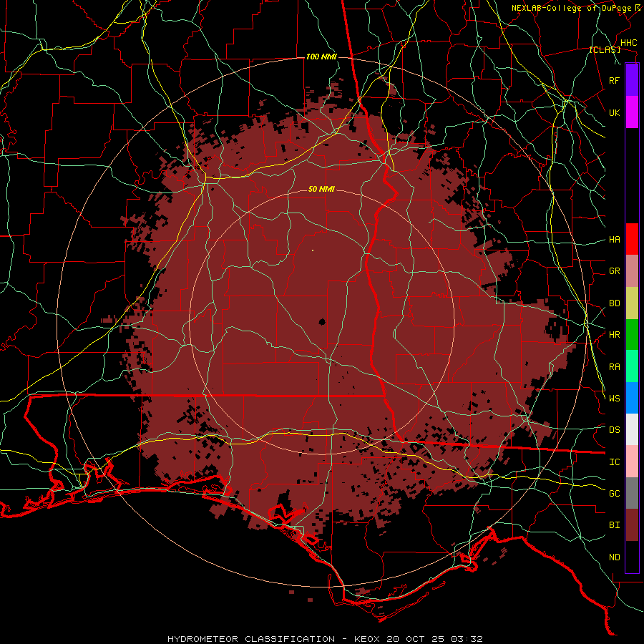Click the light green RA legend swatch
Viewport: 644px width, 644px height.
click(x=632, y=366)
